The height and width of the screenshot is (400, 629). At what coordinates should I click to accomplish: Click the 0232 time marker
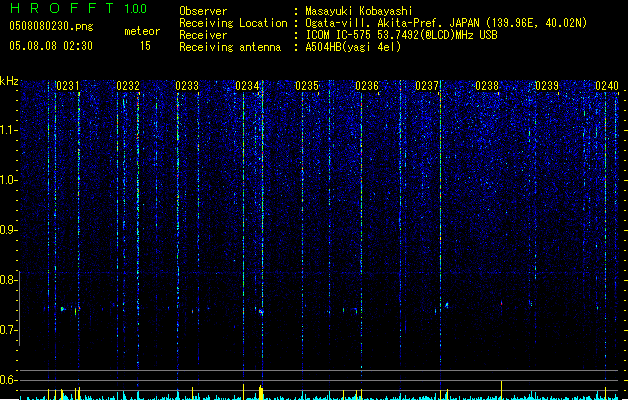click(x=128, y=86)
